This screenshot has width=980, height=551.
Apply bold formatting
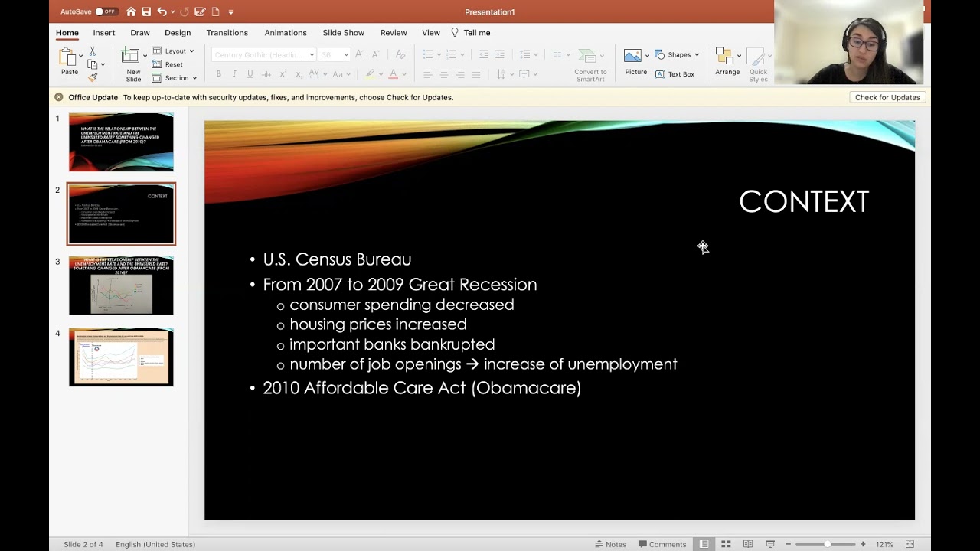click(x=218, y=74)
